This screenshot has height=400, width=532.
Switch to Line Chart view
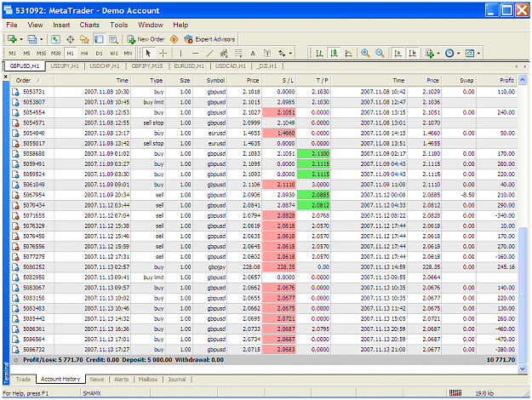point(348,54)
